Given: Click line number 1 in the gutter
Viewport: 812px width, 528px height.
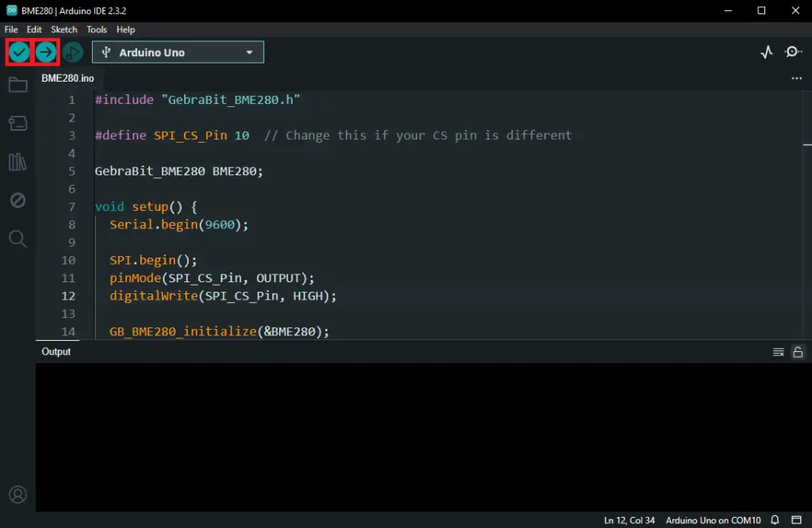Looking at the screenshot, I should (72, 100).
